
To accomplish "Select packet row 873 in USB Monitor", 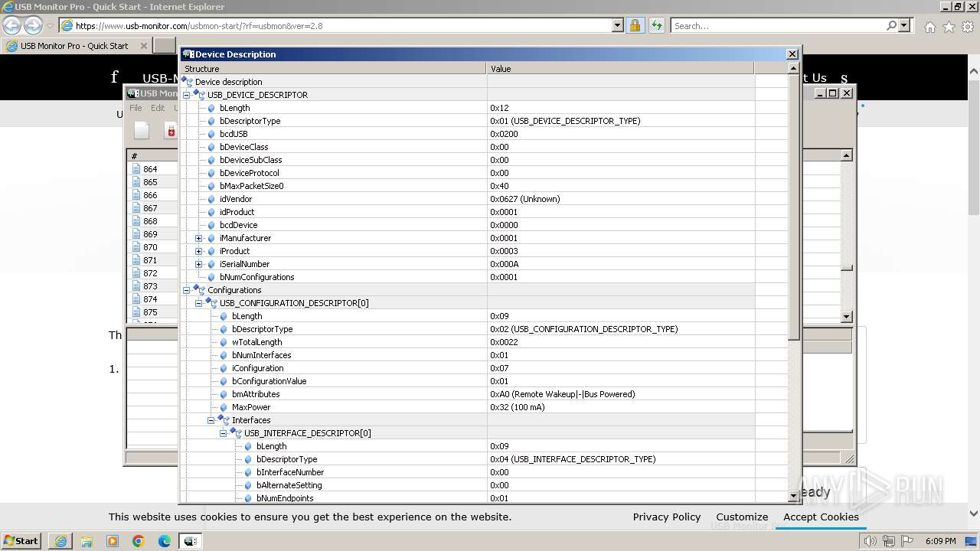I will click(153, 286).
